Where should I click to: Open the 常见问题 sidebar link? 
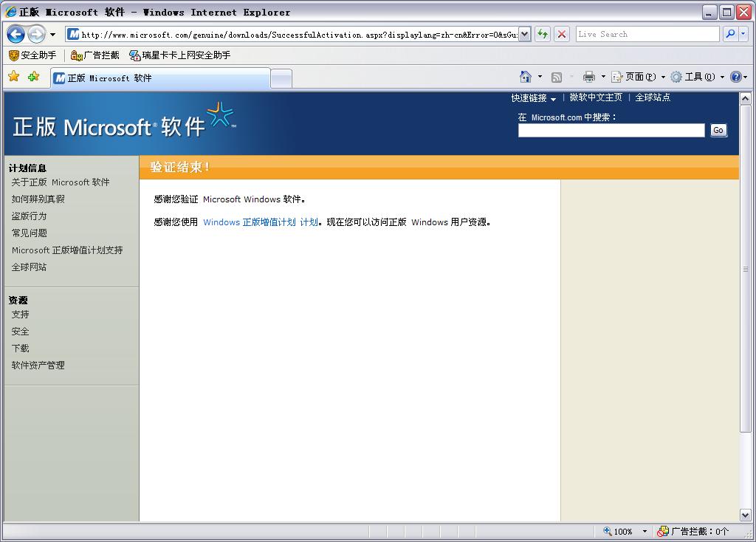click(x=29, y=233)
